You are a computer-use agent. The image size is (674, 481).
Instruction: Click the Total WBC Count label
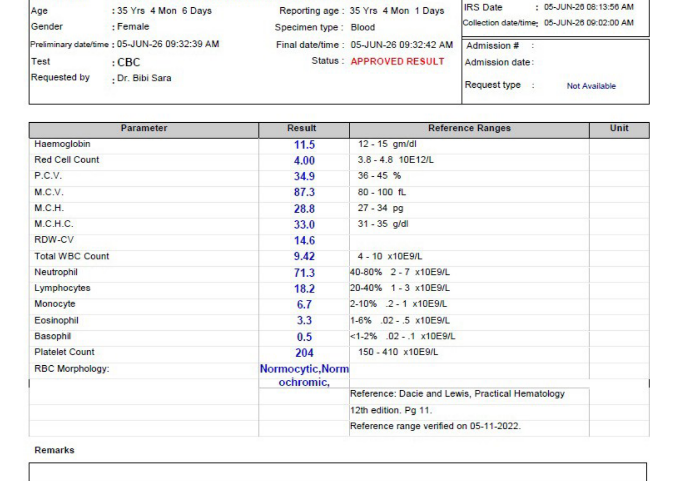coord(72,256)
